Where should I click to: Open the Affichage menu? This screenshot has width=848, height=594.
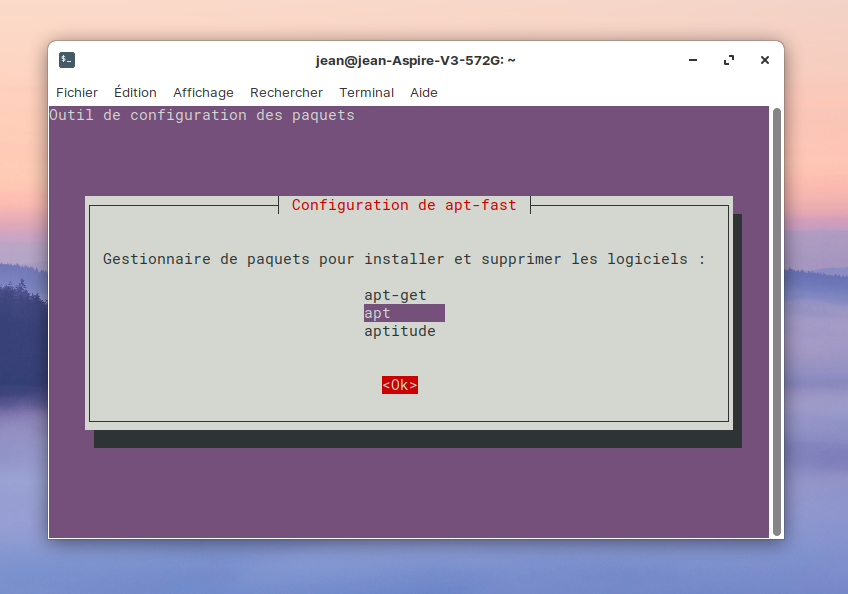coord(203,92)
